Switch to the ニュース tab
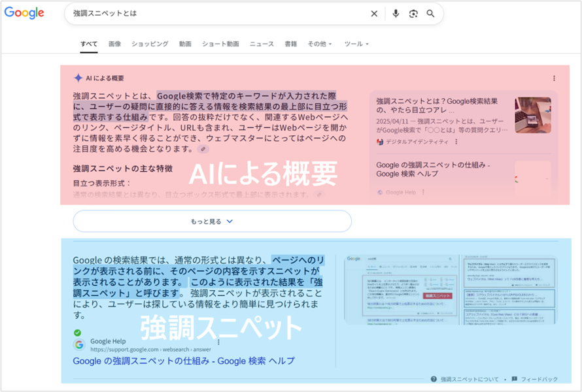Viewport: 582px width, 392px height. pyautogui.click(x=262, y=44)
